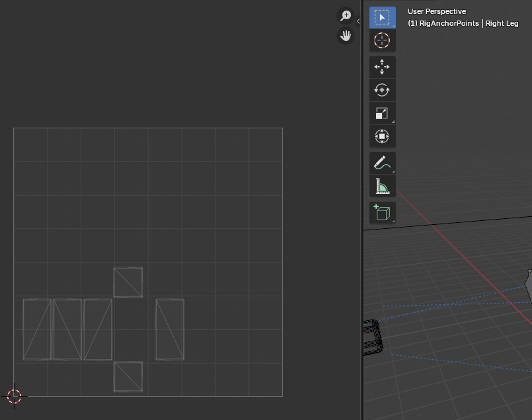Click the 2D cursor crosshair in UV editor

pyautogui.click(x=13, y=396)
